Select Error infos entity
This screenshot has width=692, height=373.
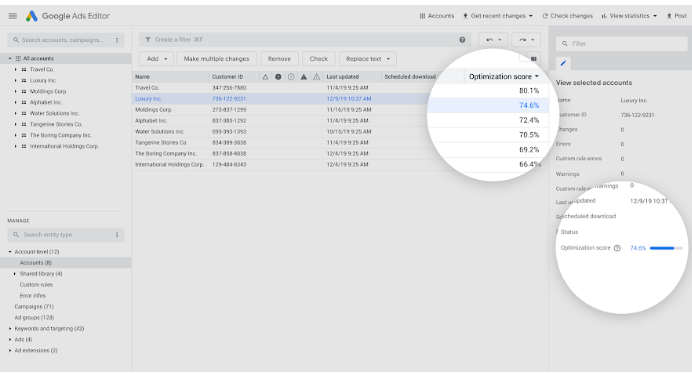pos(32,296)
